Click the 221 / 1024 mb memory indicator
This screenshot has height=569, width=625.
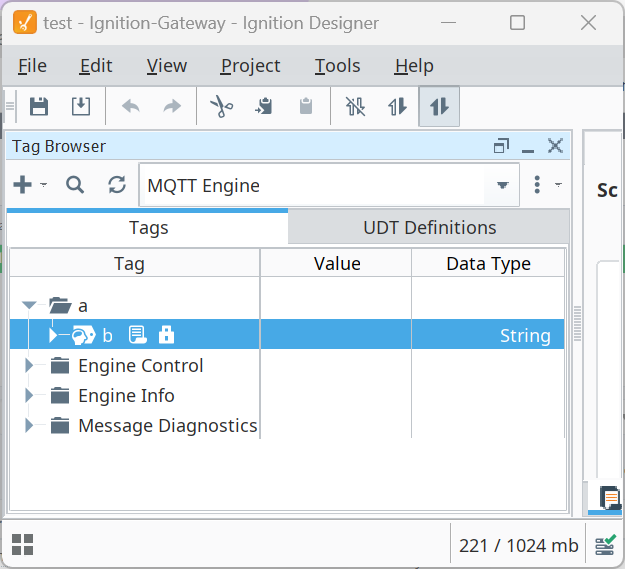(518, 545)
